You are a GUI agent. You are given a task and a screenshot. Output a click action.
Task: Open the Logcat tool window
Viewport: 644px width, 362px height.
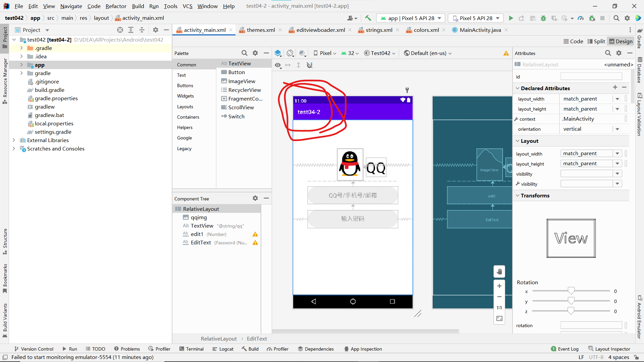coord(223,349)
